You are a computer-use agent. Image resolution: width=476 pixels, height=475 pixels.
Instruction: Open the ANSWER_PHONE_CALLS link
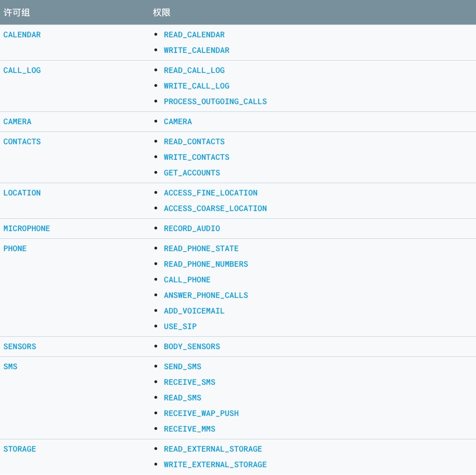coord(206,295)
